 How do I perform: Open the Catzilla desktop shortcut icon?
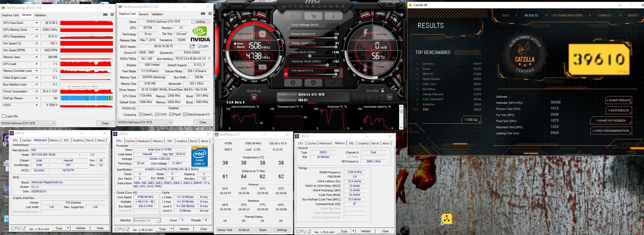[447, 222]
